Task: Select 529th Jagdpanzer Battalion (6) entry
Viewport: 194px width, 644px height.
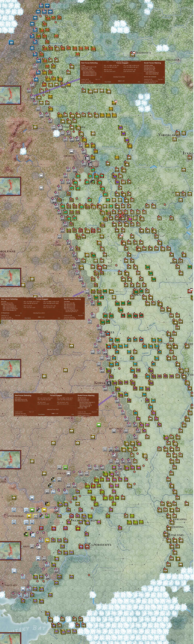Action: (x=10, y=309)
